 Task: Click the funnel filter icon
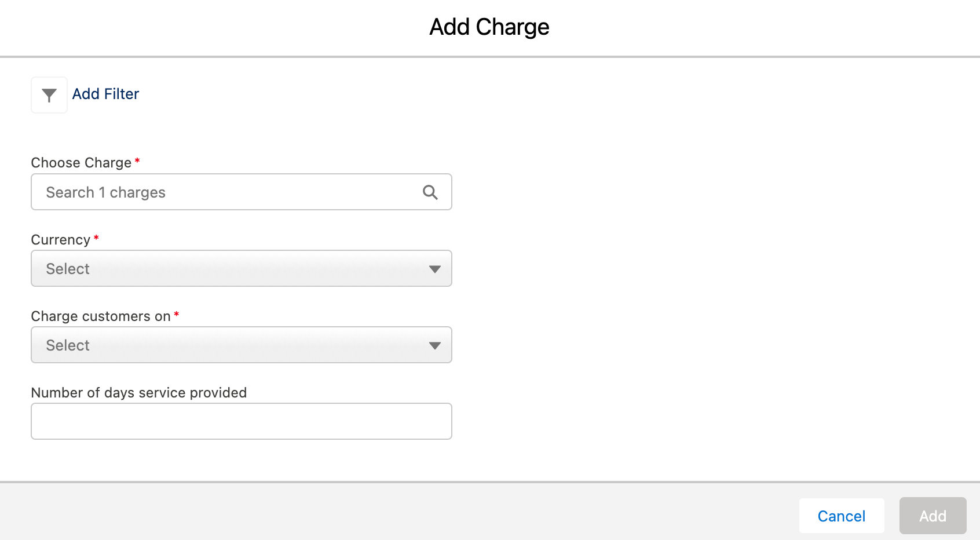click(x=49, y=95)
